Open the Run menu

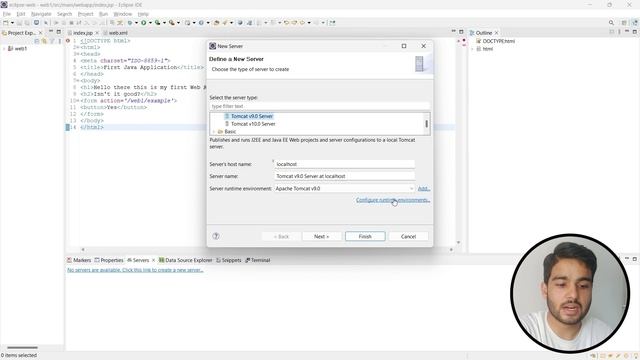(103, 14)
